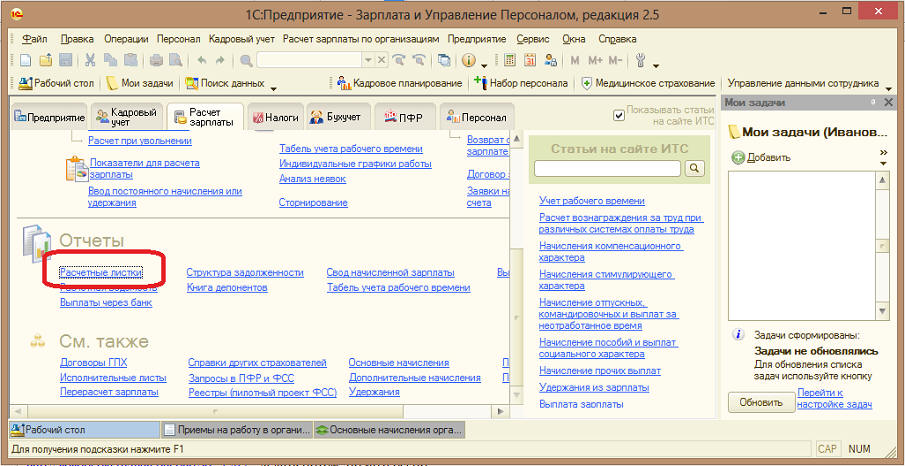Click the Медицинское страхование toolbar button

pyautogui.click(x=648, y=83)
